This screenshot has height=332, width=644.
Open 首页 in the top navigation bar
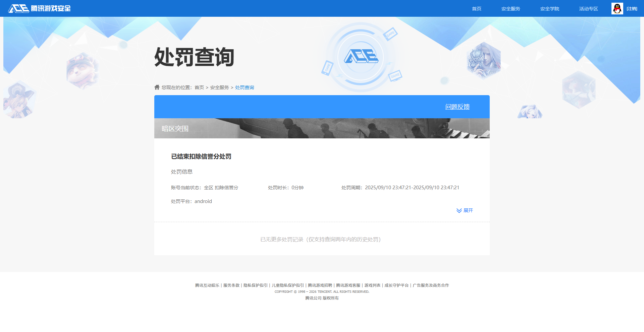click(x=476, y=9)
